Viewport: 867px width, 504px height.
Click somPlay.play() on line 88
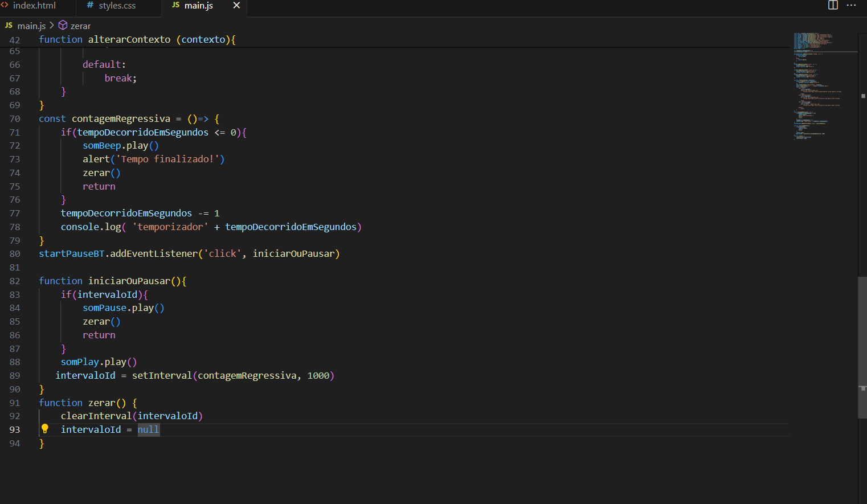99,362
